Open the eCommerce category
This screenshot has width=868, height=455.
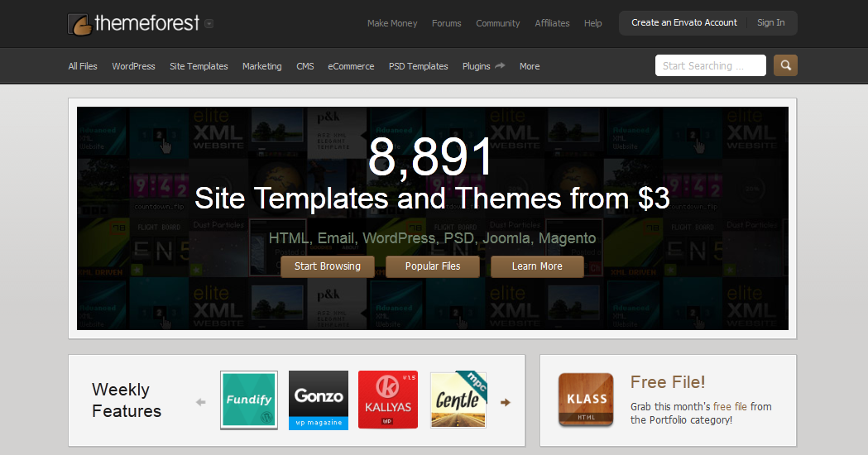click(351, 66)
